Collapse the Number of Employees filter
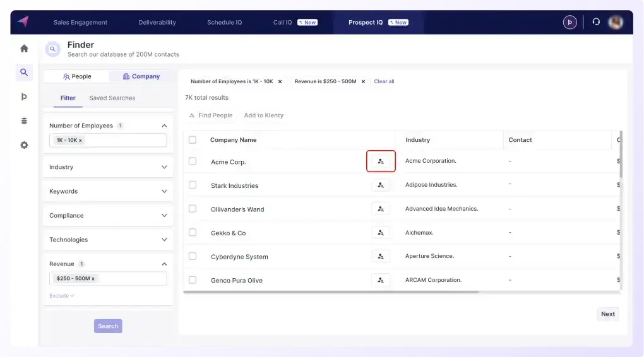This screenshot has height=357, width=644. 164,126
